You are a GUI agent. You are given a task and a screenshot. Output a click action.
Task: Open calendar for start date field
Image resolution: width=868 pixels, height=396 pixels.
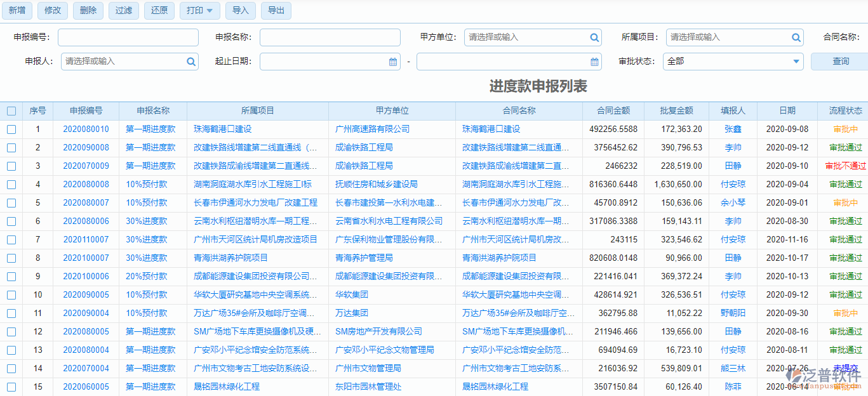pyautogui.click(x=393, y=62)
